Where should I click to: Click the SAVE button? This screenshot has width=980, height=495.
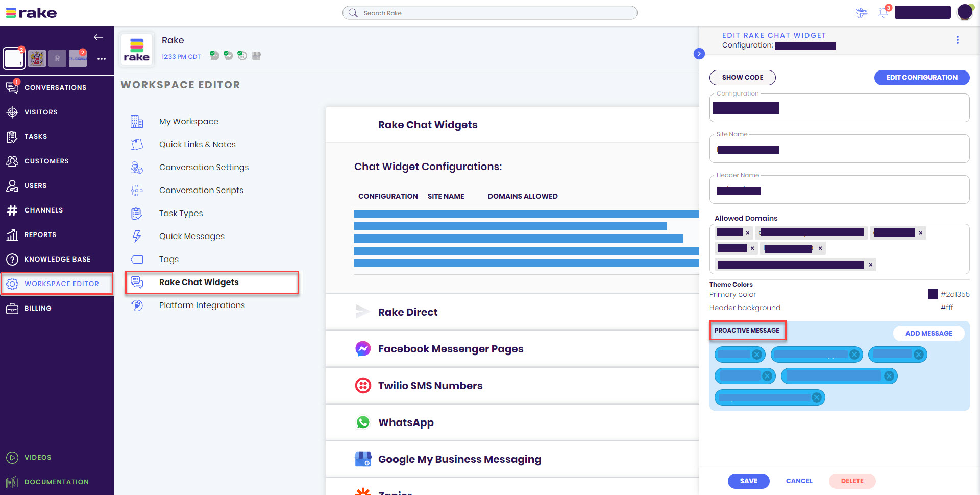749,481
